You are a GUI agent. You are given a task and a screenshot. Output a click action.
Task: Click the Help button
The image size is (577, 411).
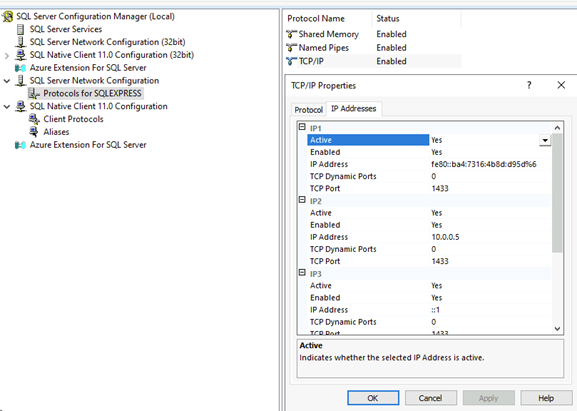coord(546,398)
